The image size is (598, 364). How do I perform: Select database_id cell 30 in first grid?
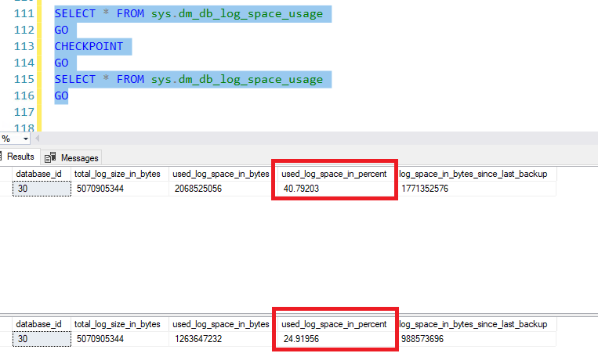click(42, 189)
